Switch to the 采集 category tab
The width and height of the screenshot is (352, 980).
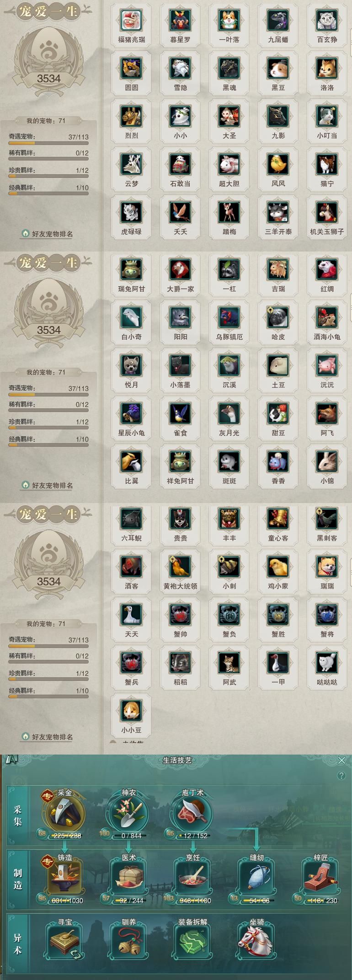18,815
